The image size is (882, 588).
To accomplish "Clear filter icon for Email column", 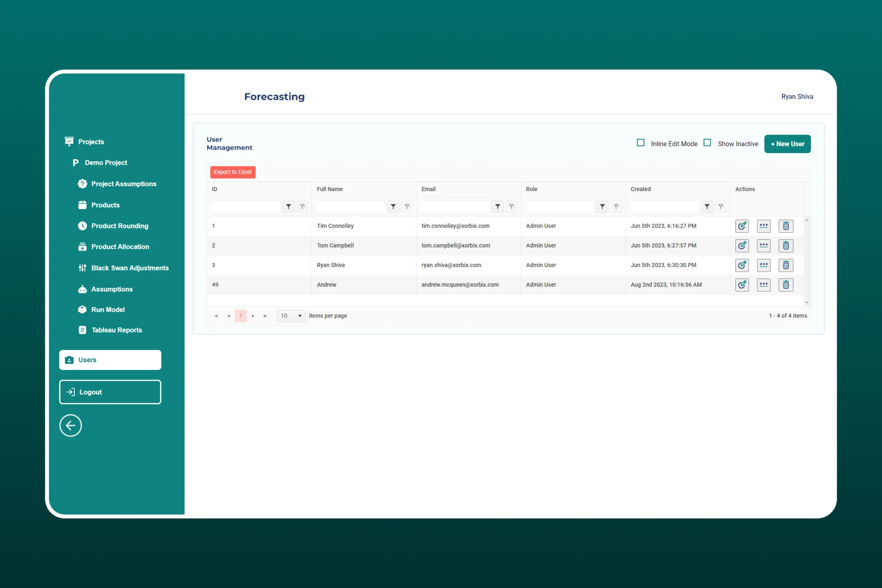I will 512,207.
